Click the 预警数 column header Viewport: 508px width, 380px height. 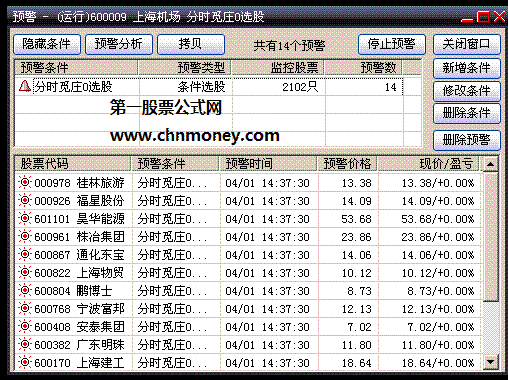[363, 68]
